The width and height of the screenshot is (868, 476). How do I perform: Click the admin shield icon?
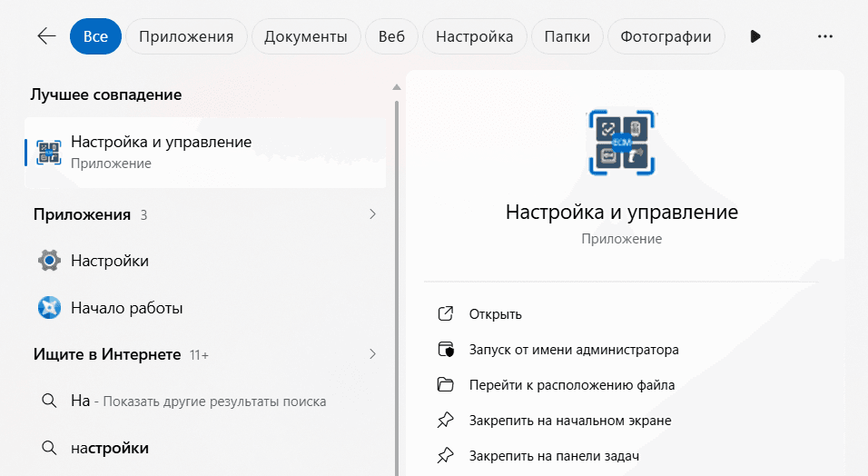[446, 350]
